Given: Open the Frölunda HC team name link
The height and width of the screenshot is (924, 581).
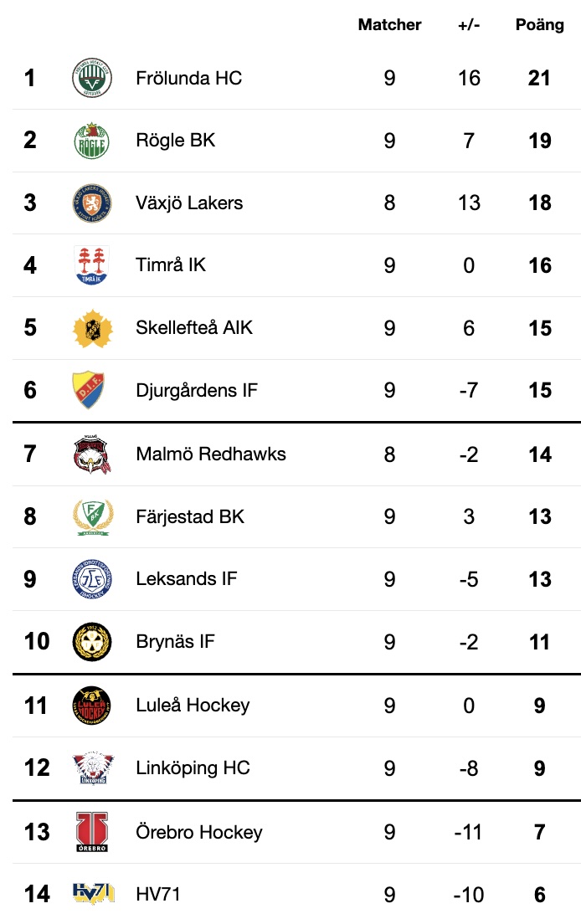Looking at the screenshot, I should (188, 78).
